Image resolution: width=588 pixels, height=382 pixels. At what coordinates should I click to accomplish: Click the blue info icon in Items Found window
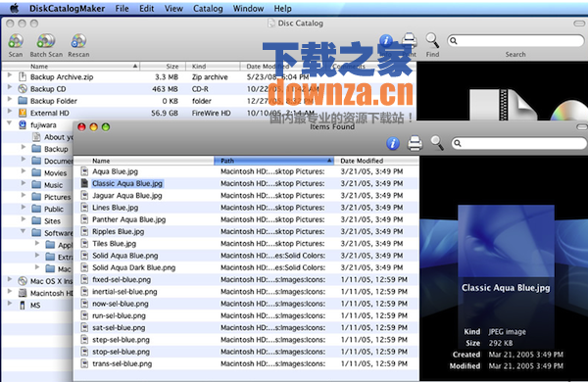pos(393,143)
